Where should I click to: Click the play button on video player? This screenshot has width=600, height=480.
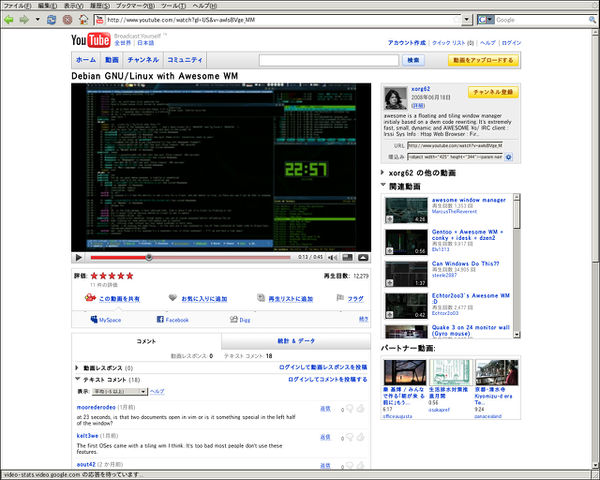[x=78, y=258]
